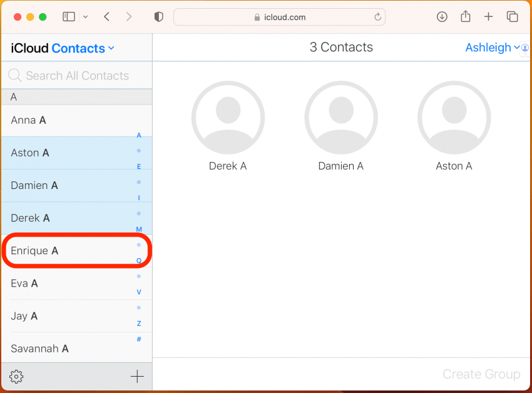Image resolution: width=532 pixels, height=393 pixels.
Task: Jump to letter M in the index
Action: (x=139, y=230)
